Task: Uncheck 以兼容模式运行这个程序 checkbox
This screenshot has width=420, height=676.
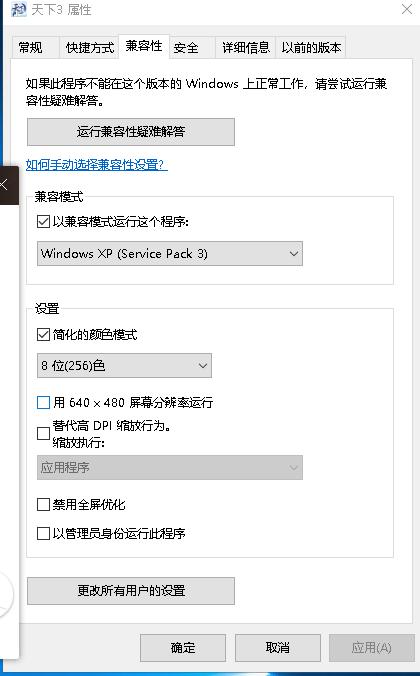Action: click(x=43, y=222)
